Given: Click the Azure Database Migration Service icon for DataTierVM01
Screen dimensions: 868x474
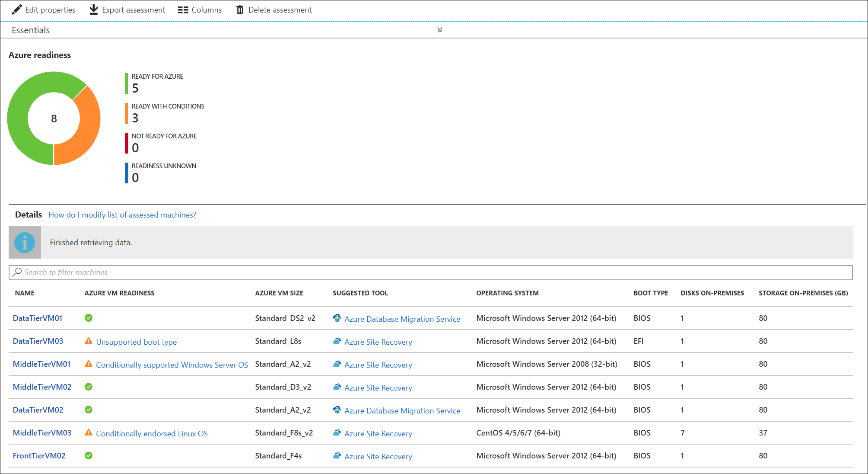Looking at the screenshot, I should click(x=337, y=318).
